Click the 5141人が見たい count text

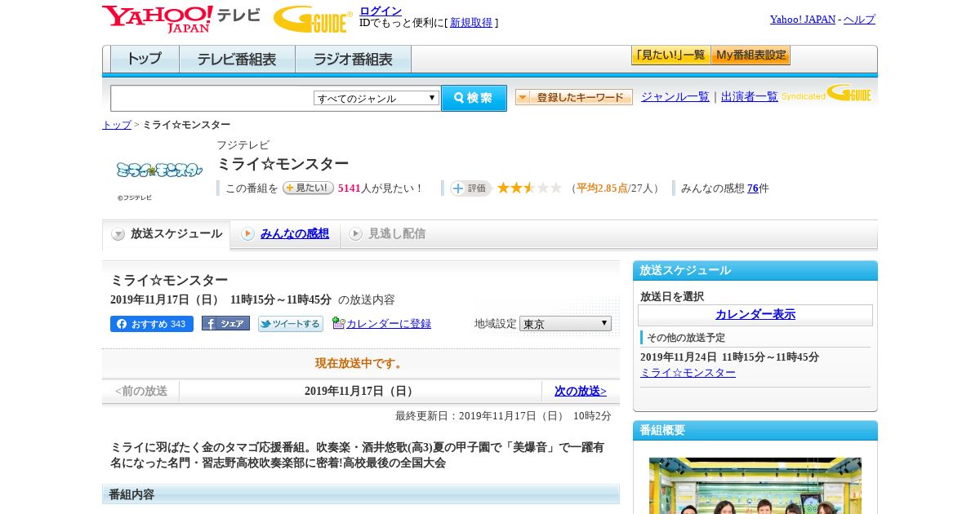(x=380, y=188)
